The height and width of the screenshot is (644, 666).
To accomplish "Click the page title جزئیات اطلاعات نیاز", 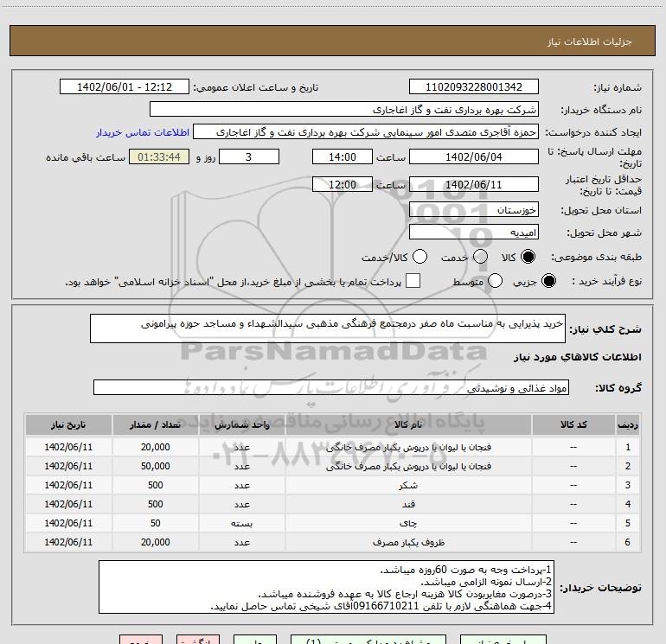I will (x=590, y=41).
